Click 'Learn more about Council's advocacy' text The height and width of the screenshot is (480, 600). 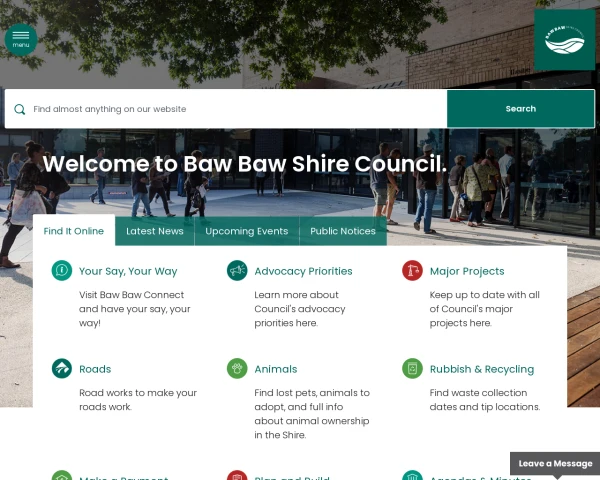300,309
